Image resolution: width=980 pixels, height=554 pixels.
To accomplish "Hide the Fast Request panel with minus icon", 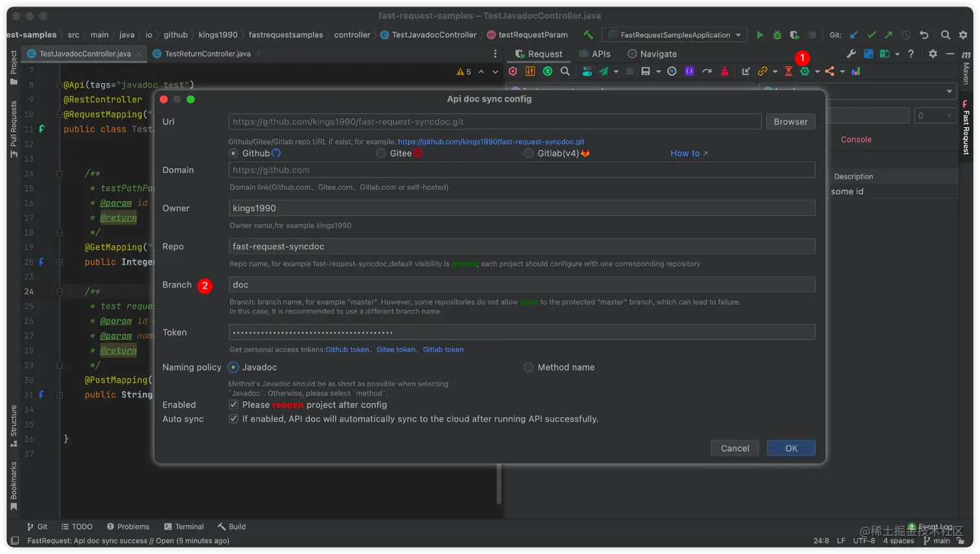I will pos(950,54).
